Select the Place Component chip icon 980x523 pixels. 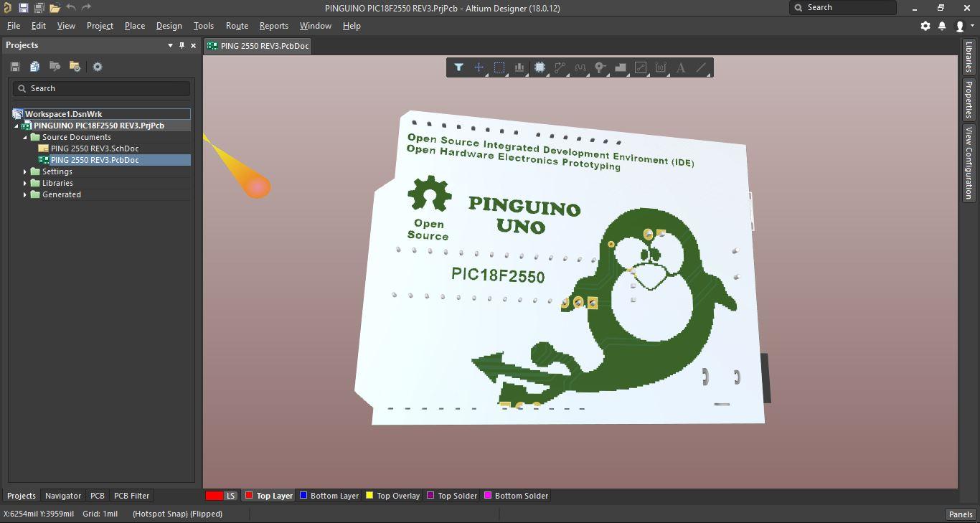click(x=540, y=67)
